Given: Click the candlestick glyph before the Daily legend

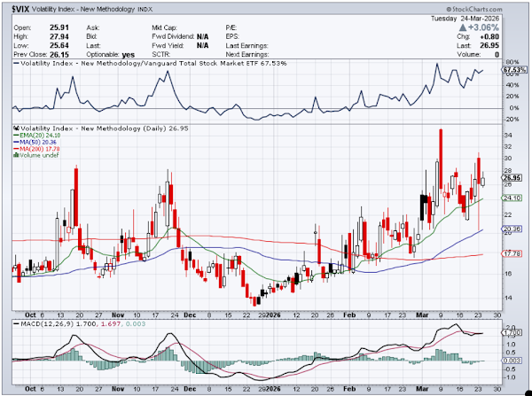Looking at the screenshot, I should tap(16, 128).
